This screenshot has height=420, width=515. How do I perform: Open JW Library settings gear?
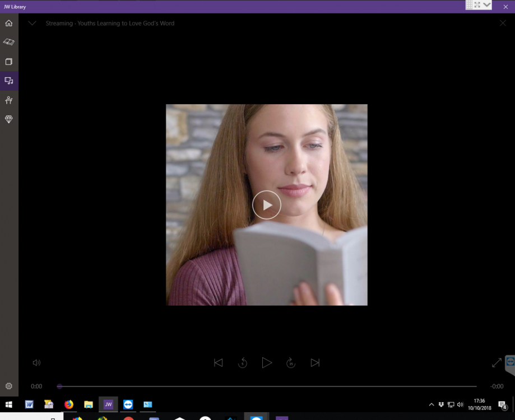point(9,386)
